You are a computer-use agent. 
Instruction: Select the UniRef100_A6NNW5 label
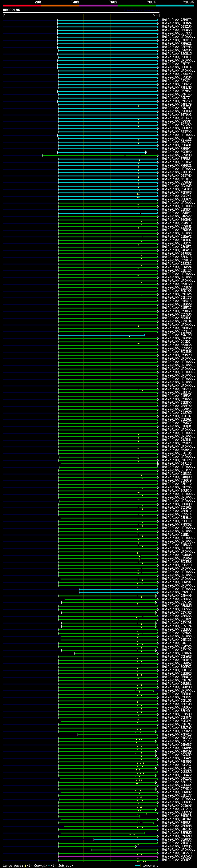177,606
